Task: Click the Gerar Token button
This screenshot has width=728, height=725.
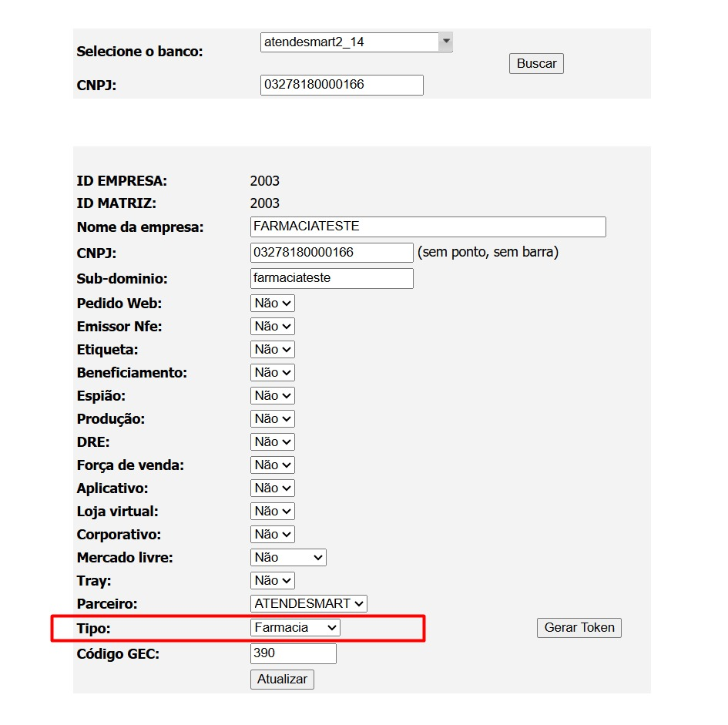Action: pos(579,628)
